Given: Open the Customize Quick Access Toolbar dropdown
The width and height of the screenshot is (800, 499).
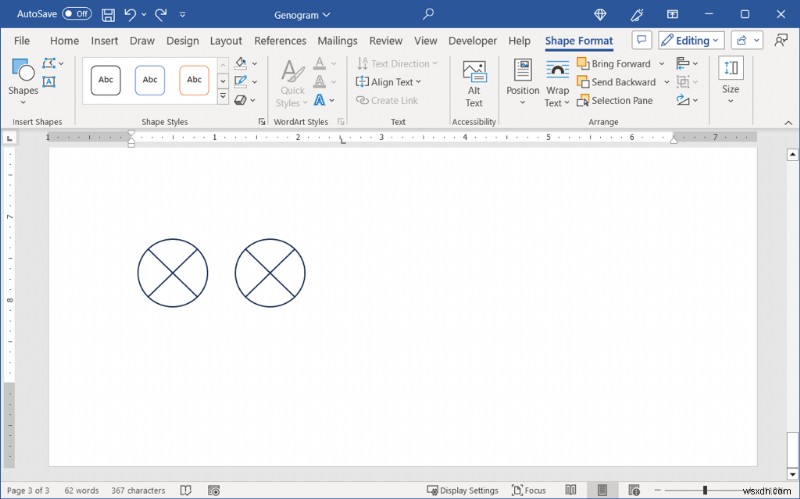Looking at the screenshot, I should 182,15.
